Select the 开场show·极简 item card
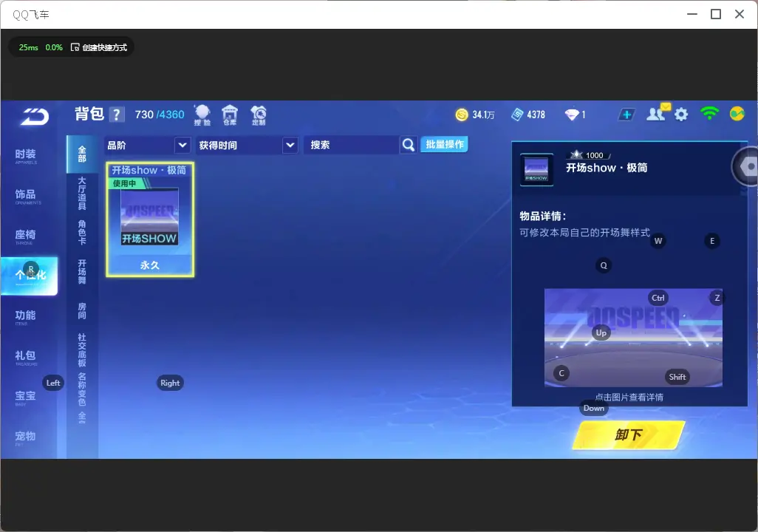Viewport: 758px width, 532px height. [x=150, y=219]
